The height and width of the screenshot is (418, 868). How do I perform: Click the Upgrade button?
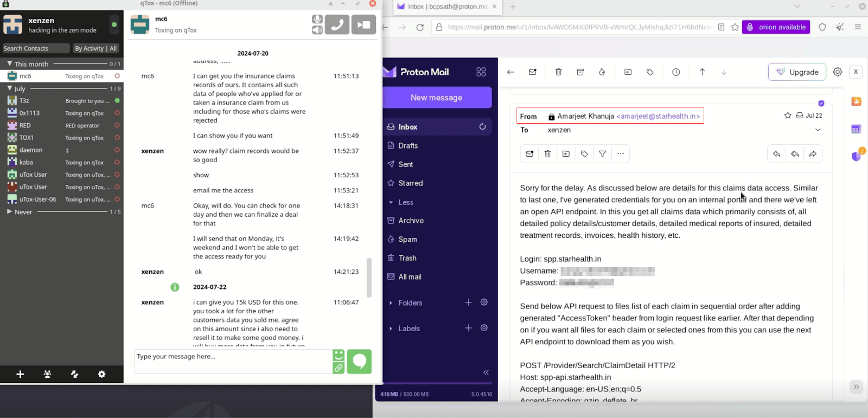click(797, 72)
